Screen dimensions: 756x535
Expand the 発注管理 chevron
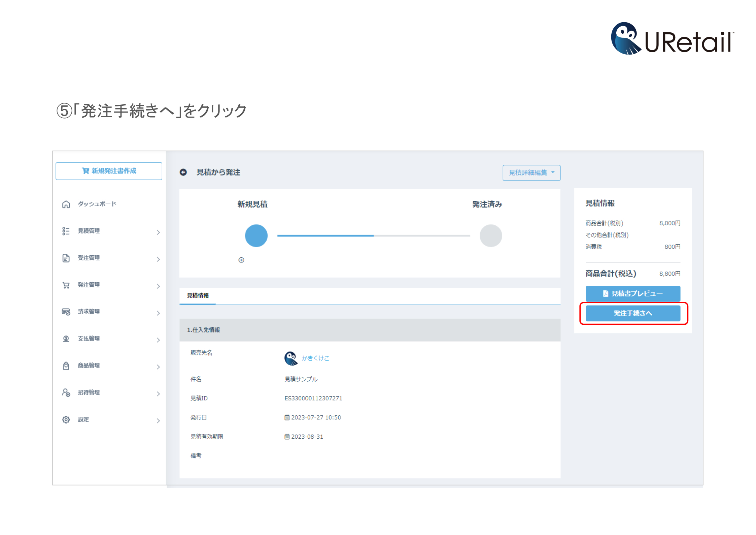158,286
